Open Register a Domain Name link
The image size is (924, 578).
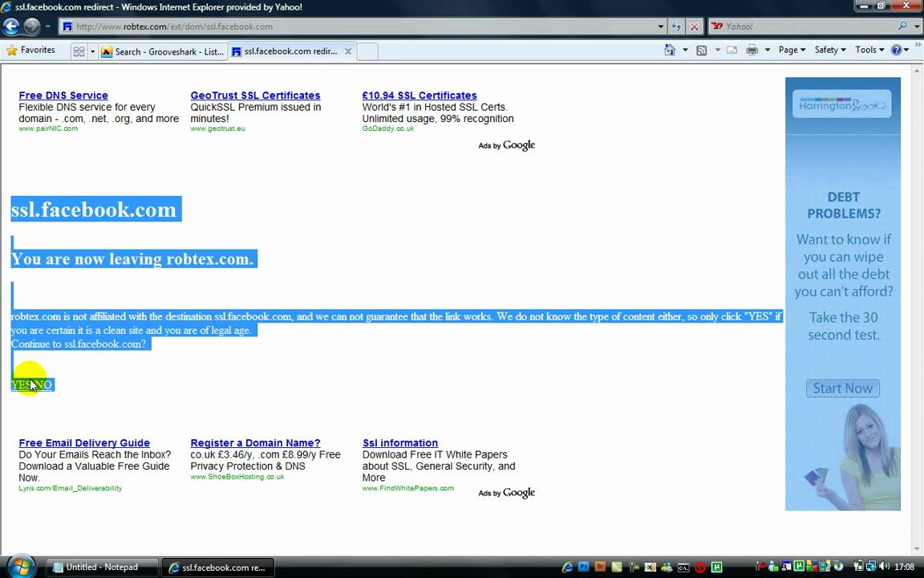click(255, 443)
